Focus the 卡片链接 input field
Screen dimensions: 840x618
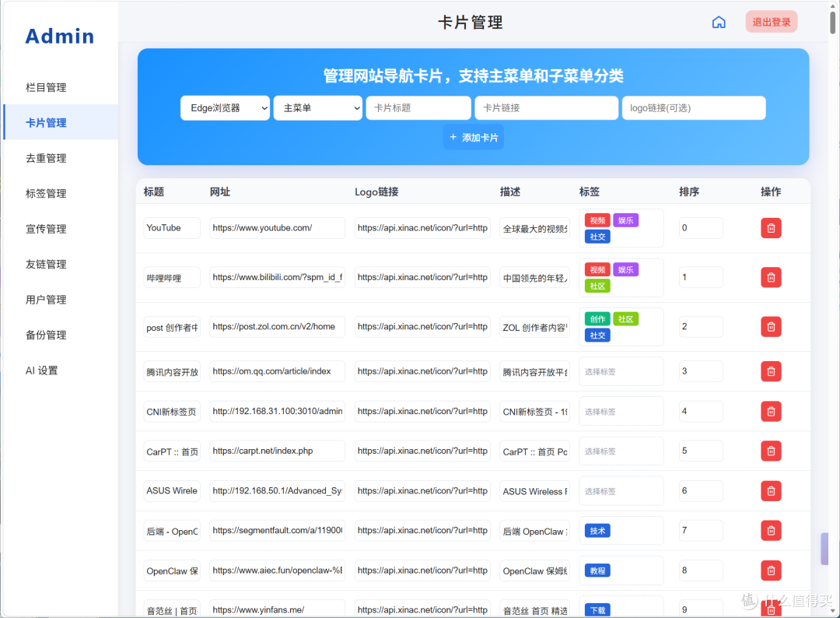point(547,107)
